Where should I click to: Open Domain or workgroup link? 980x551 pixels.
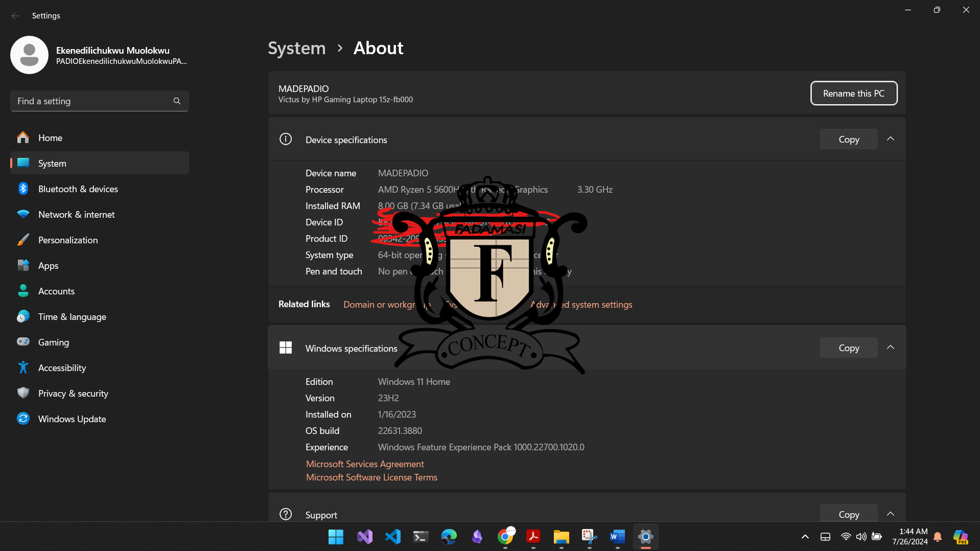[x=387, y=305]
